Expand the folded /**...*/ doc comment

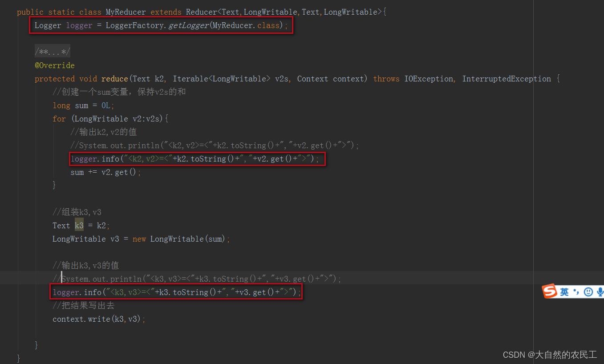click(x=53, y=52)
